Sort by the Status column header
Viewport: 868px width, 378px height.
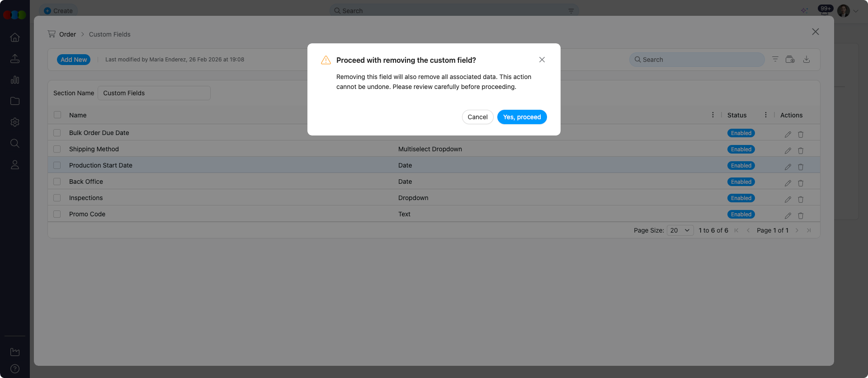(x=737, y=115)
